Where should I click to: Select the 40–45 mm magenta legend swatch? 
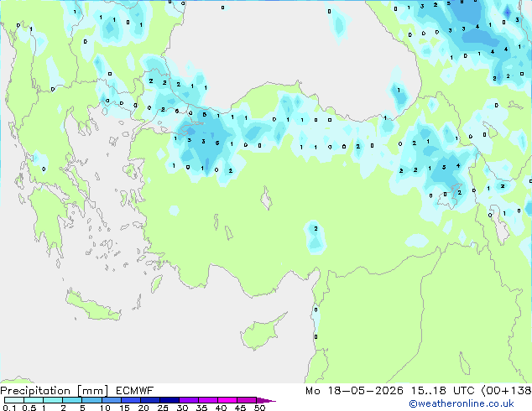tap(227, 400)
